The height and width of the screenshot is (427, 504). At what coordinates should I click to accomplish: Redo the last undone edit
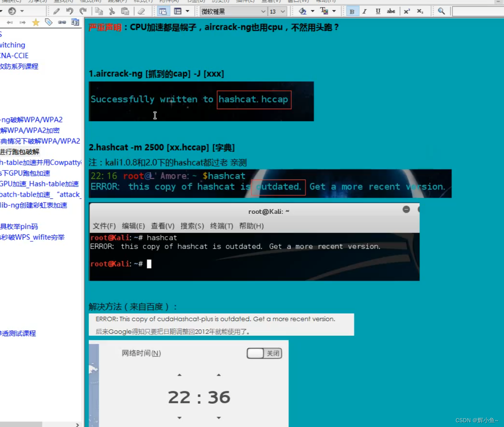point(83,11)
